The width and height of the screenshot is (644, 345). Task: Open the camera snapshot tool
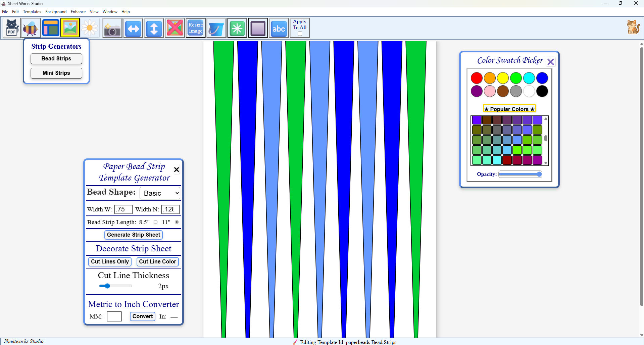pos(112,28)
